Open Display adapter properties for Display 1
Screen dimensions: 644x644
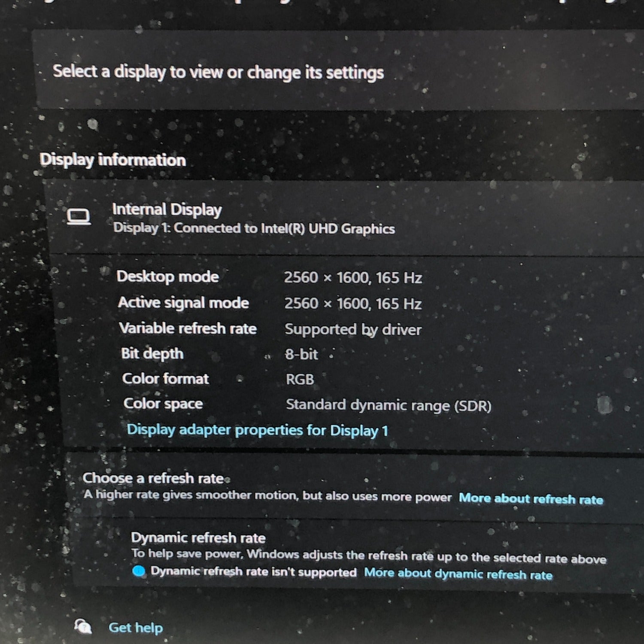point(257,430)
